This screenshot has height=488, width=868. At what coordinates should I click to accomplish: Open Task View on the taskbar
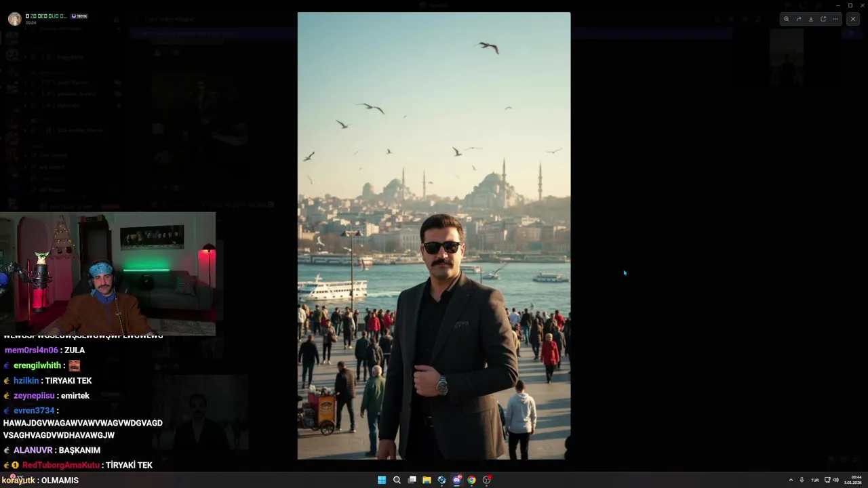(x=412, y=480)
